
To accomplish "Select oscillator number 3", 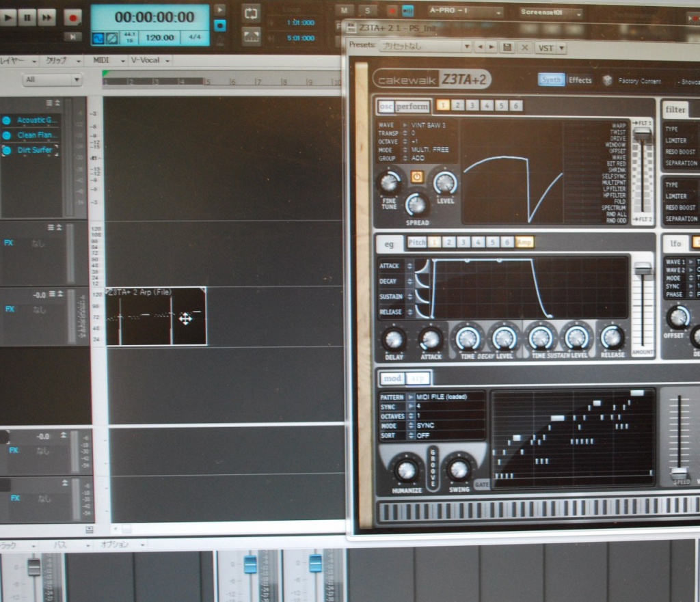I will click(472, 105).
